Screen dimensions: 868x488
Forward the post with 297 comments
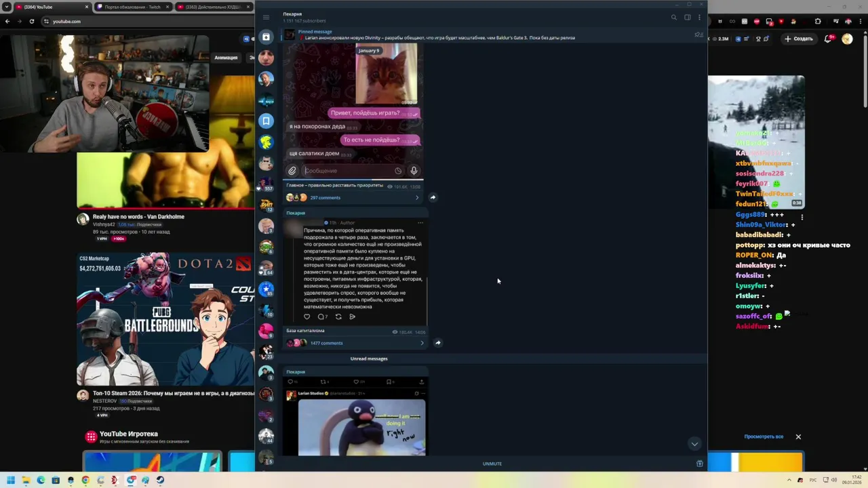click(x=433, y=197)
